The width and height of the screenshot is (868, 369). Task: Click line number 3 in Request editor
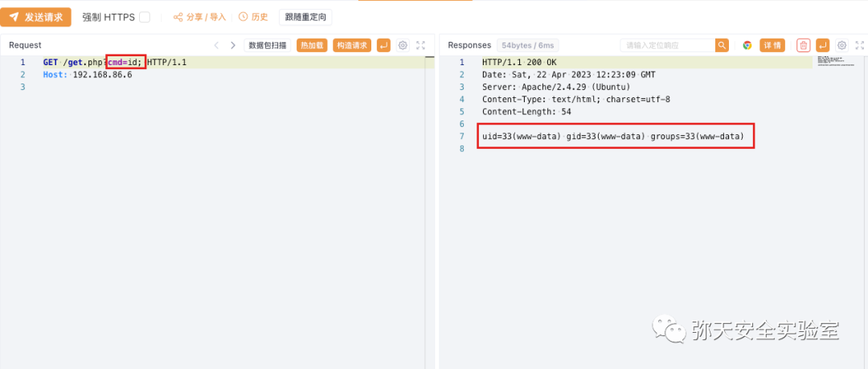click(23, 87)
